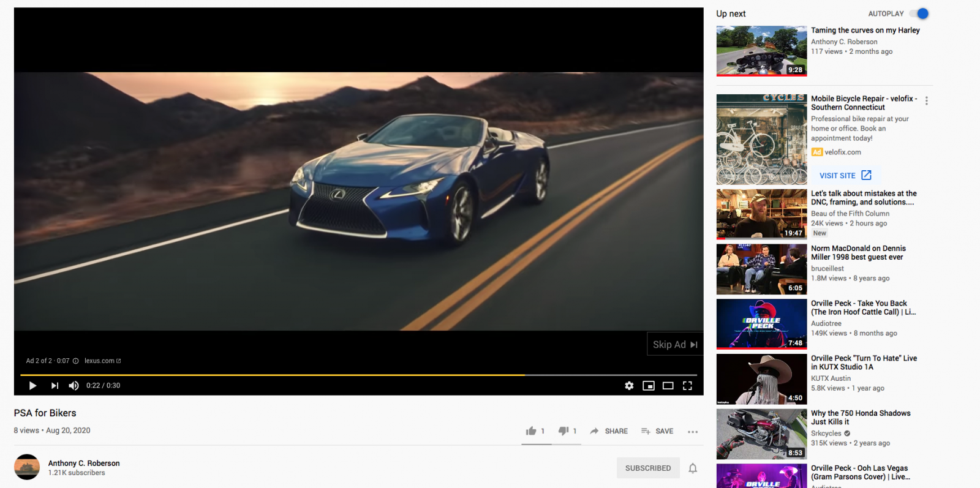
Task: Click the 'Audiotree' channel under Take You Back
Action: pos(826,323)
